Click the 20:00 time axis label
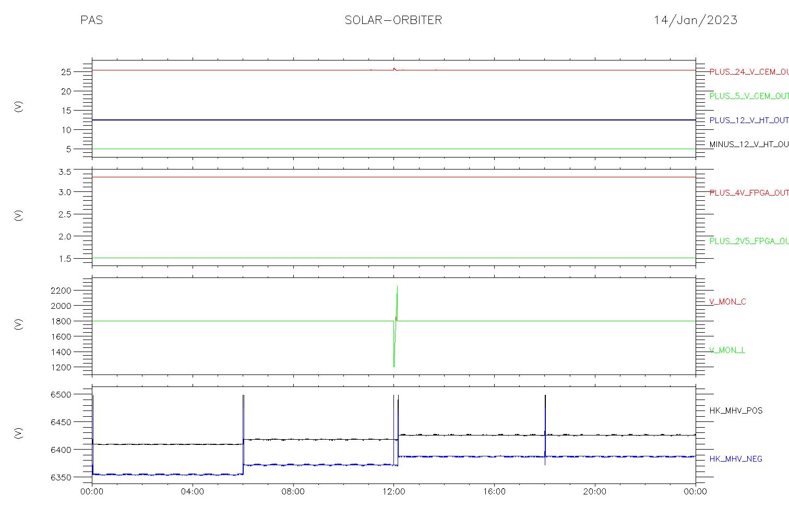 point(594,491)
